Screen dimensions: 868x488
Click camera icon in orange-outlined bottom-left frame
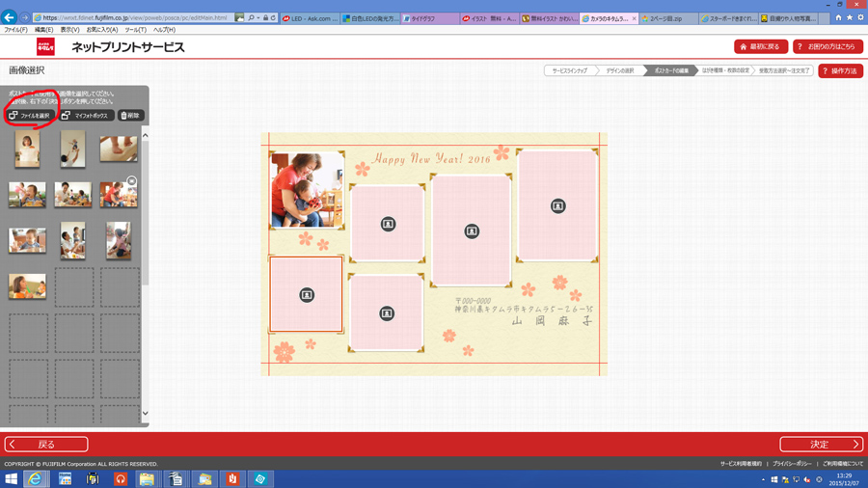tap(307, 295)
